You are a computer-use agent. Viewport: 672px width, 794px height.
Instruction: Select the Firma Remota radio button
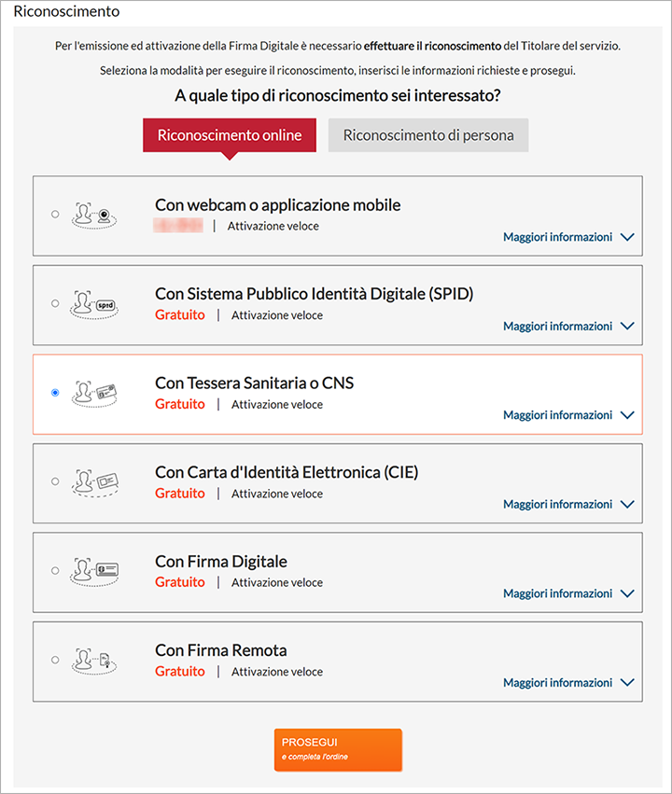[x=55, y=660]
